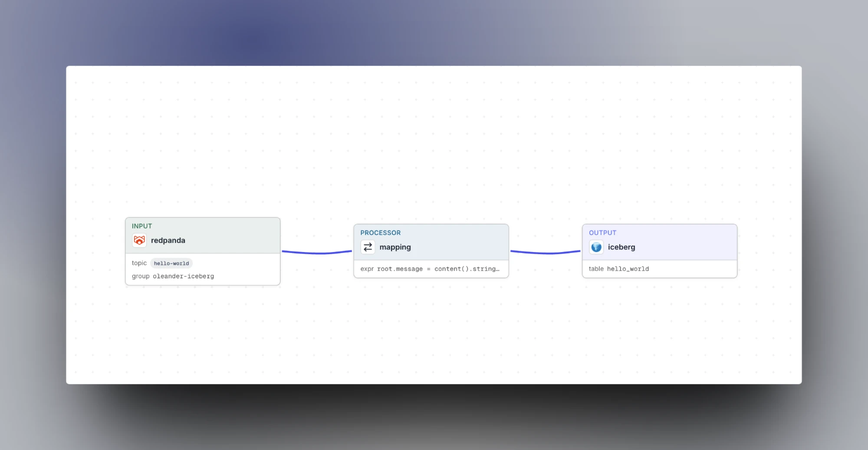
Task: Click the group oleander-iceberg row
Action: click(x=173, y=276)
